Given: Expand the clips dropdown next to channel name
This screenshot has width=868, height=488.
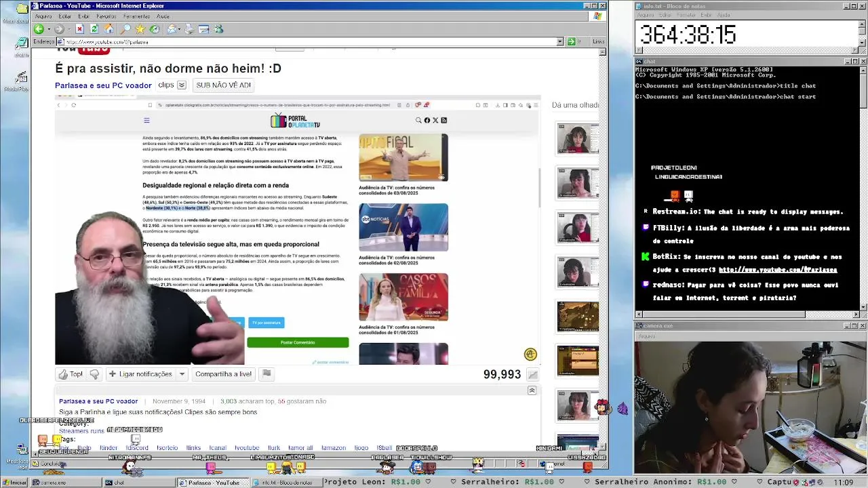Looking at the screenshot, I should 181,85.
